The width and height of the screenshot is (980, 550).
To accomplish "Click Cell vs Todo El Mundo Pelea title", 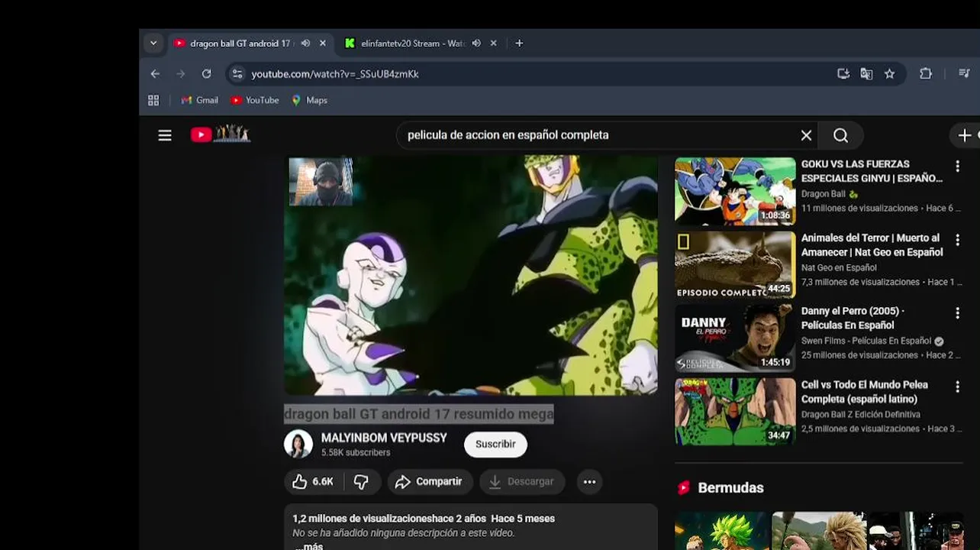I will pos(864,392).
